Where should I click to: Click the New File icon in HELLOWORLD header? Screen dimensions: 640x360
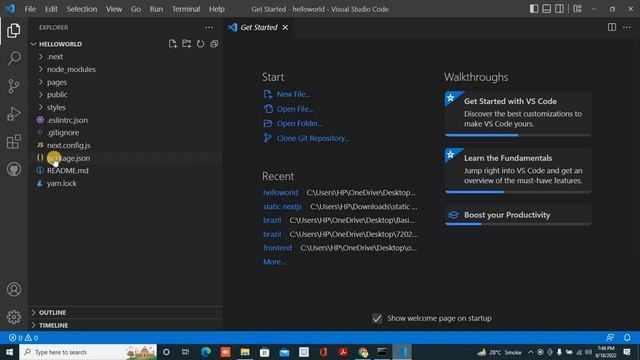(x=173, y=44)
